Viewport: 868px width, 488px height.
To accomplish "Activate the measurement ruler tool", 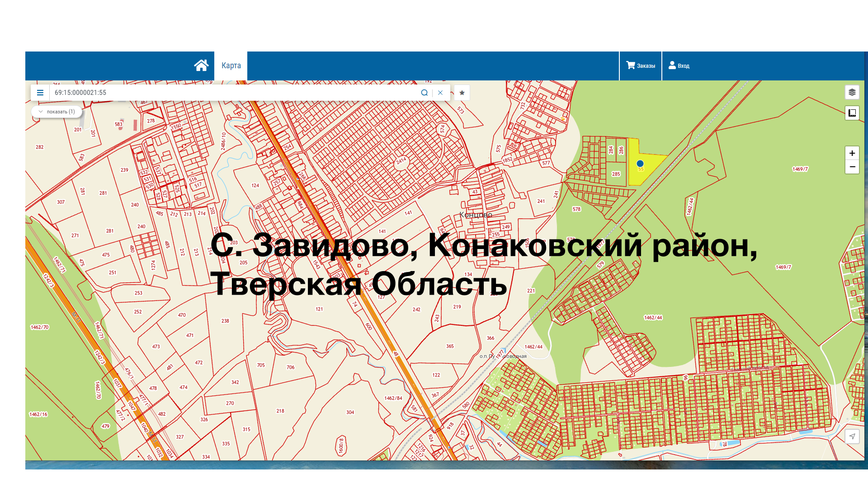I will (x=852, y=113).
